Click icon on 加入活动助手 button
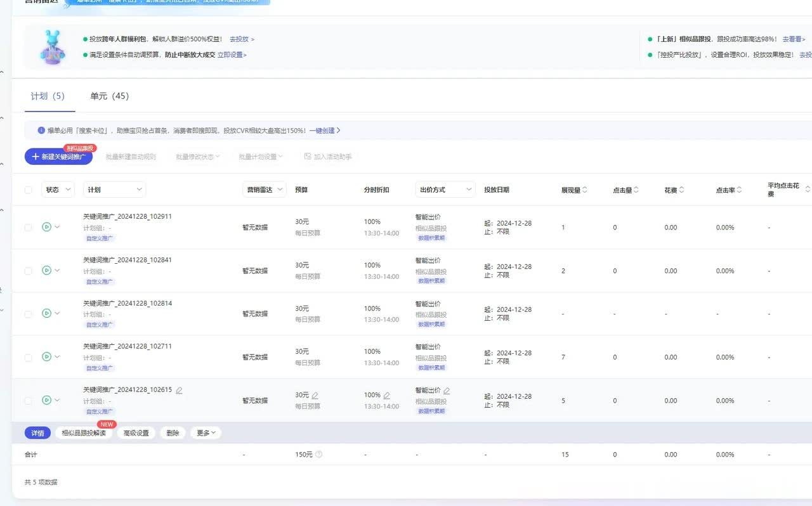 pos(308,157)
